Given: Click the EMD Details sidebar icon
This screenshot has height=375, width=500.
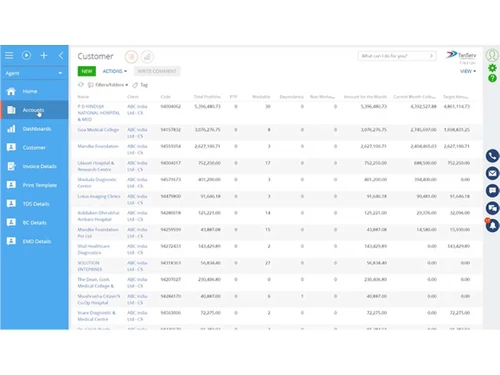Looking at the screenshot, I should click(x=11, y=241).
